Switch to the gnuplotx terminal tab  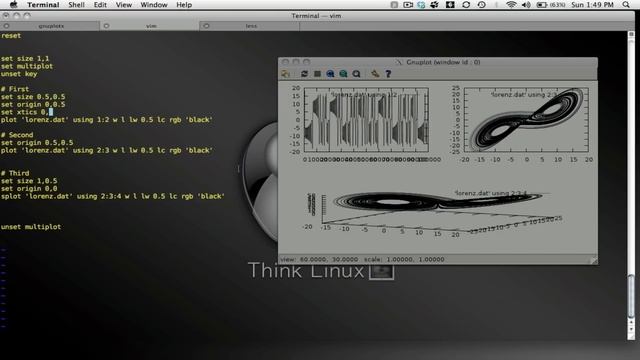(x=50, y=26)
